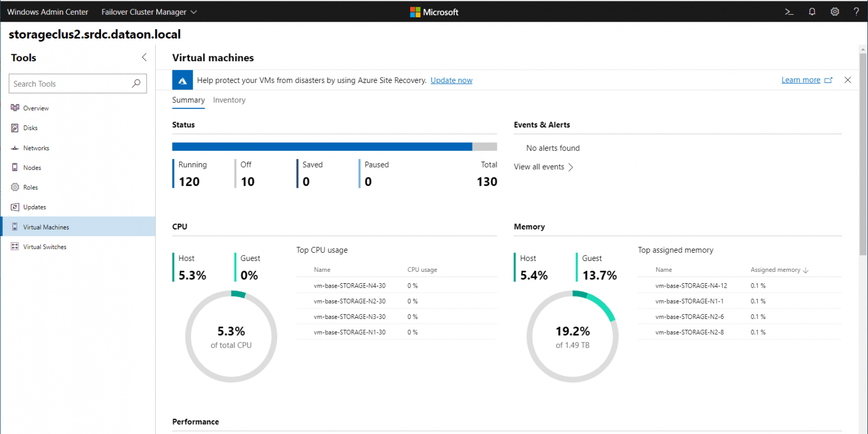This screenshot has height=434, width=868.
Task: Click the Updates tool icon
Action: tap(15, 207)
